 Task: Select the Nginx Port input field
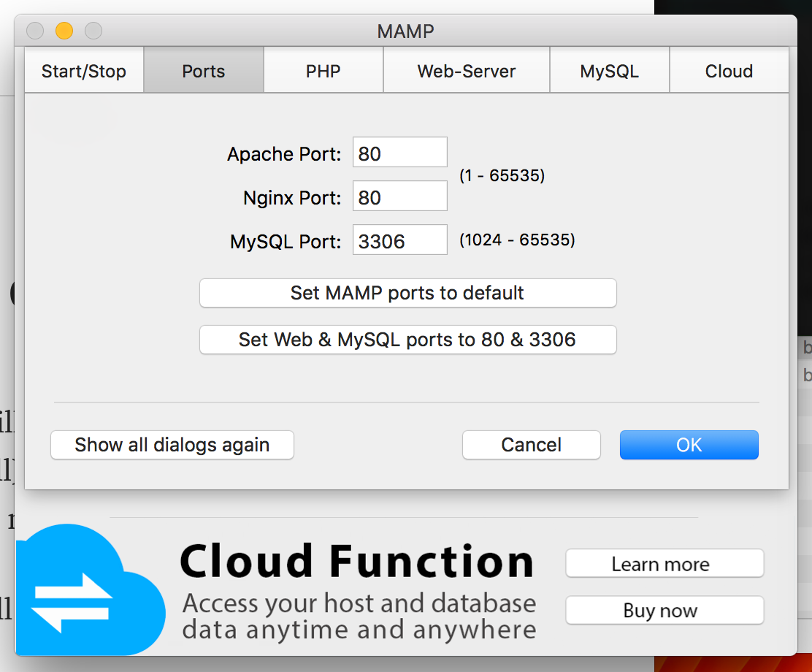(399, 196)
